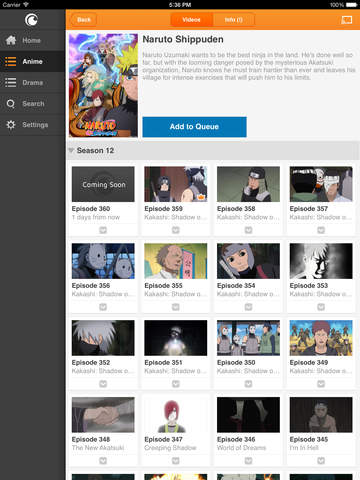360x480 pixels.
Task: Open 'The New Akatsuki' episode title
Action: click(x=98, y=448)
